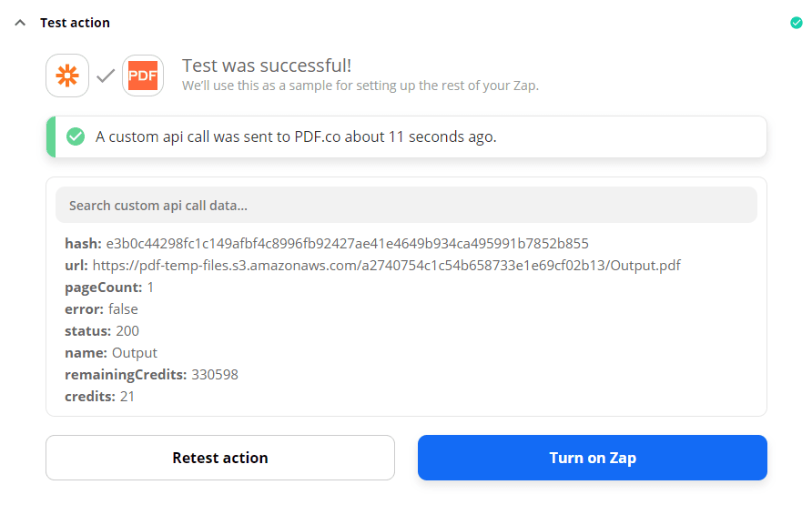Image resolution: width=812 pixels, height=525 pixels.
Task: Click the Output.pdf url value
Action: [386, 266]
